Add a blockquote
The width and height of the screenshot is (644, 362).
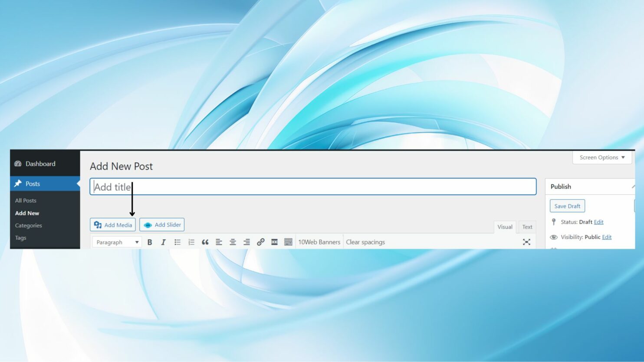pos(205,242)
